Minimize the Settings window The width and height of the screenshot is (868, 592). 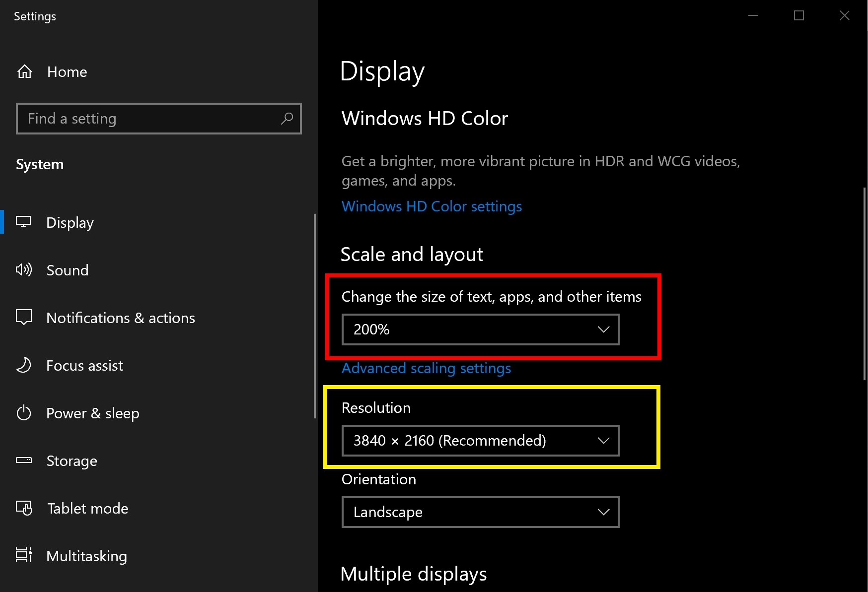[753, 15]
